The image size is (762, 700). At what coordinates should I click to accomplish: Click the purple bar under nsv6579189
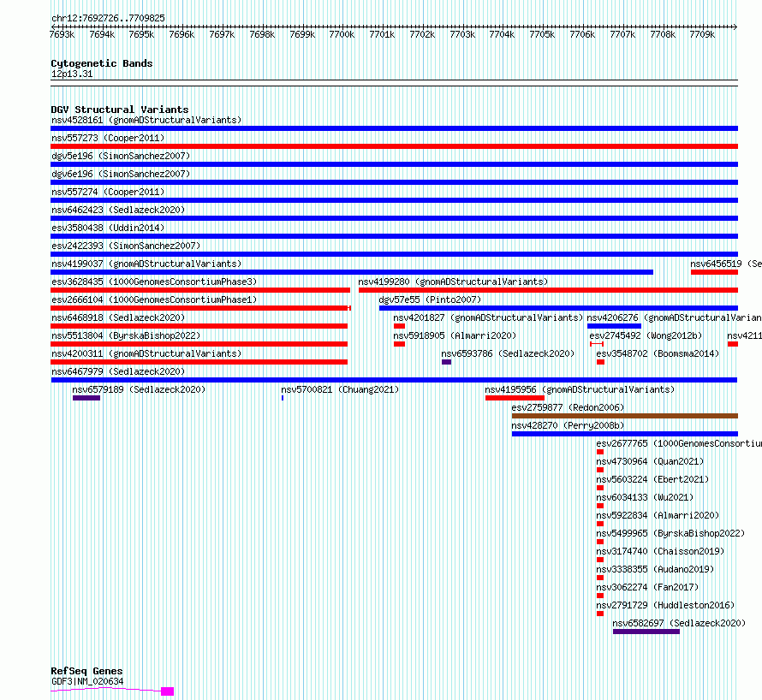tap(86, 398)
